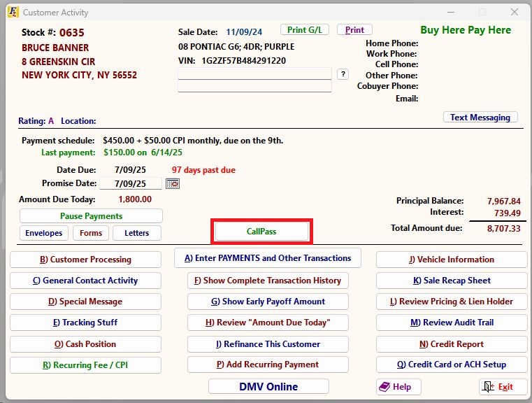Open the Envelopes option
Image resolution: width=532 pixels, height=403 pixels.
pyautogui.click(x=43, y=233)
